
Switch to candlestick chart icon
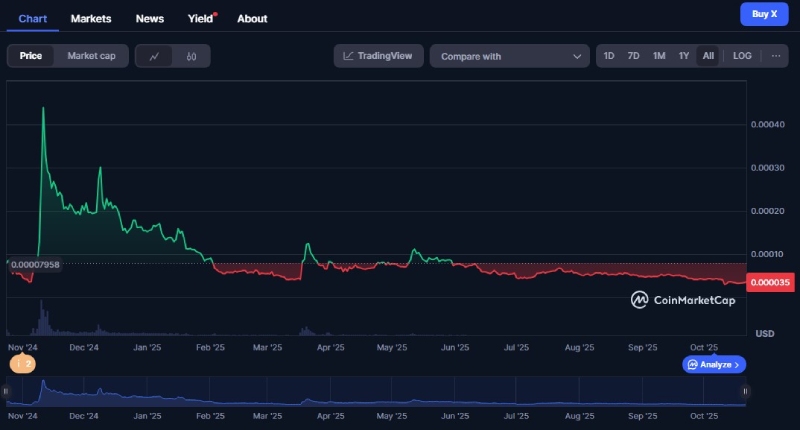(190, 56)
